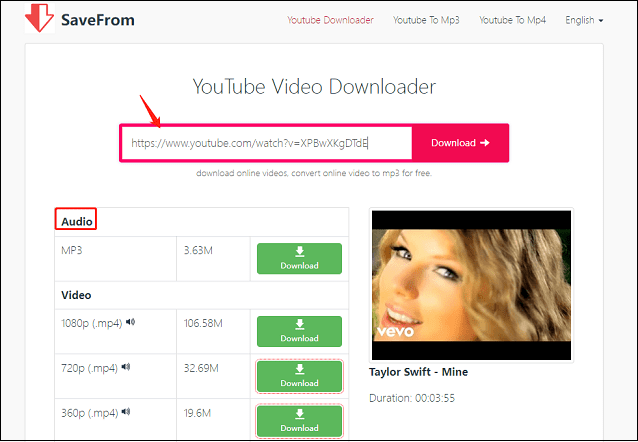Select the '1080p (.mp4)' label
Screen dimensions: 638x442
pyautogui.click(x=92, y=324)
